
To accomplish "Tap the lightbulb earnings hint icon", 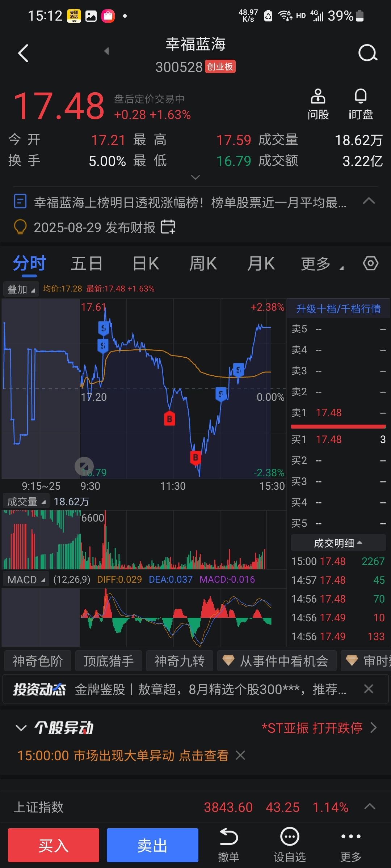I will point(20,227).
